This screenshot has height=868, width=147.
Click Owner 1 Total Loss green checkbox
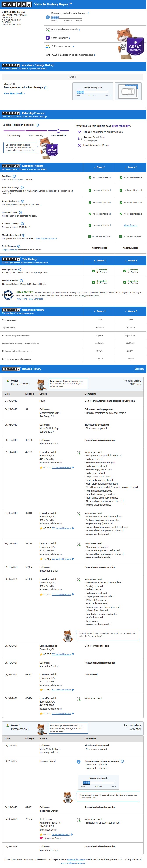[x=90, y=178]
